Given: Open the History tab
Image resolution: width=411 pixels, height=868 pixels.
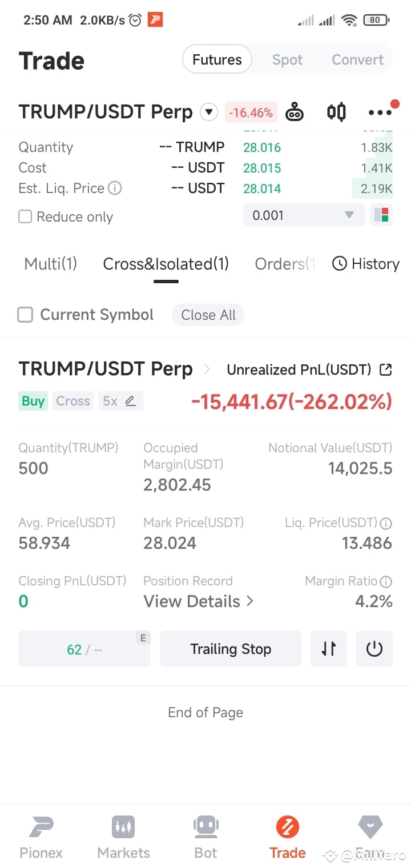Looking at the screenshot, I should pyautogui.click(x=366, y=264).
